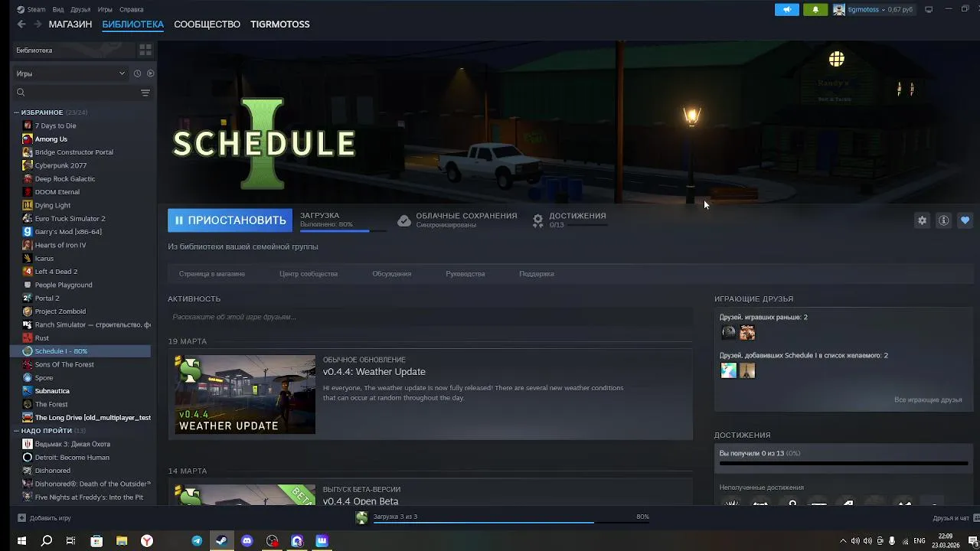The width and height of the screenshot is (980, 551).
Task: Show only ready-to-play games icon
Action: (x=150, y=73)
